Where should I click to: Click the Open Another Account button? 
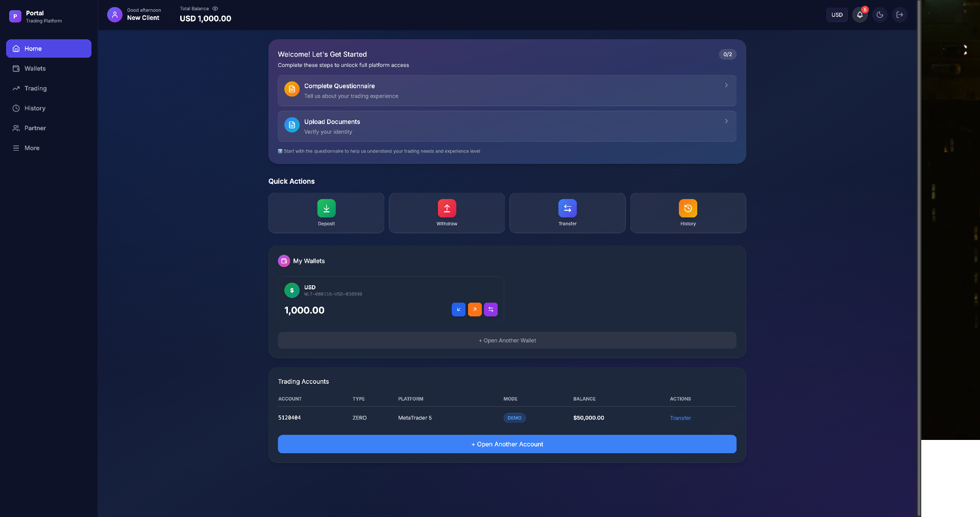click(x=506, y=444)
